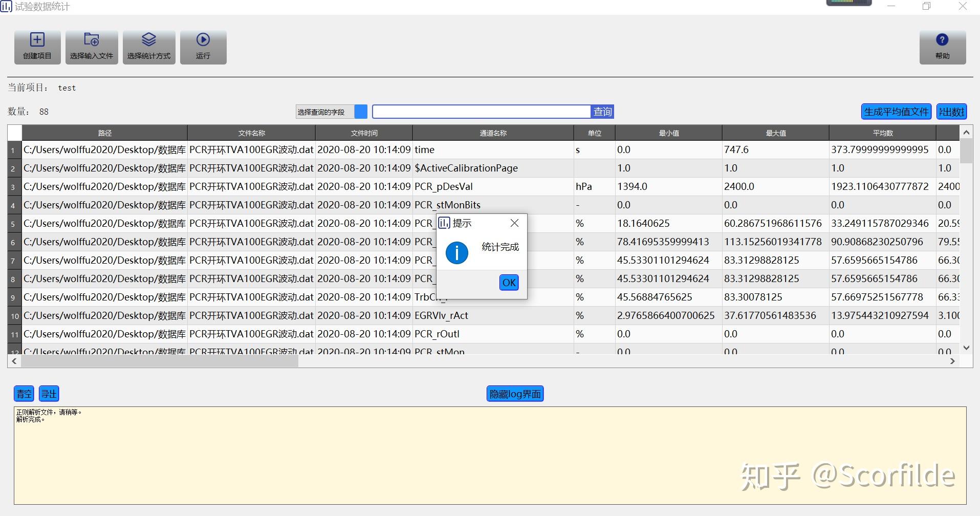Click the 83.30078125 maximum cell

coord(776,297)
